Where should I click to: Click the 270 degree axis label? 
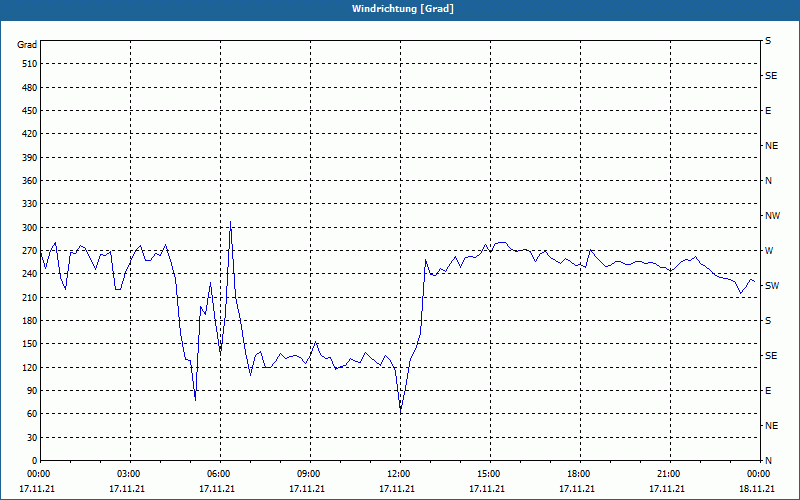29,251
